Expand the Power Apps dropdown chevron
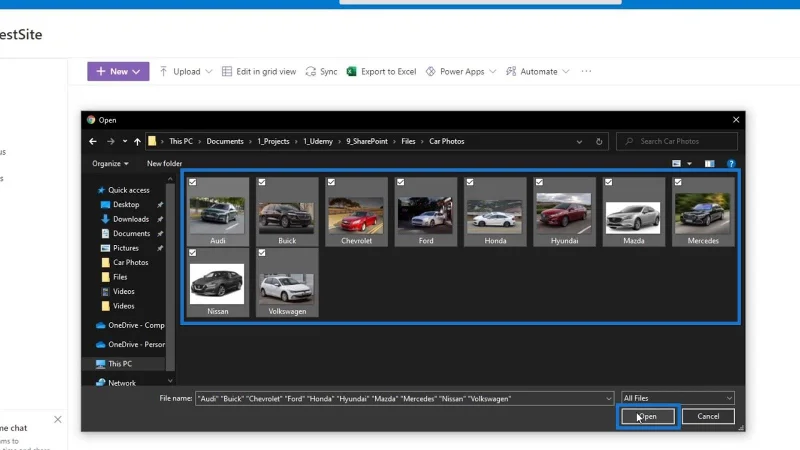 click(492, 71)
